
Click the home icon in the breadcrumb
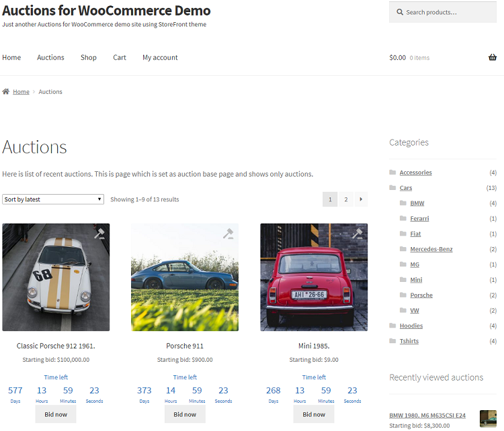point(6,91)
